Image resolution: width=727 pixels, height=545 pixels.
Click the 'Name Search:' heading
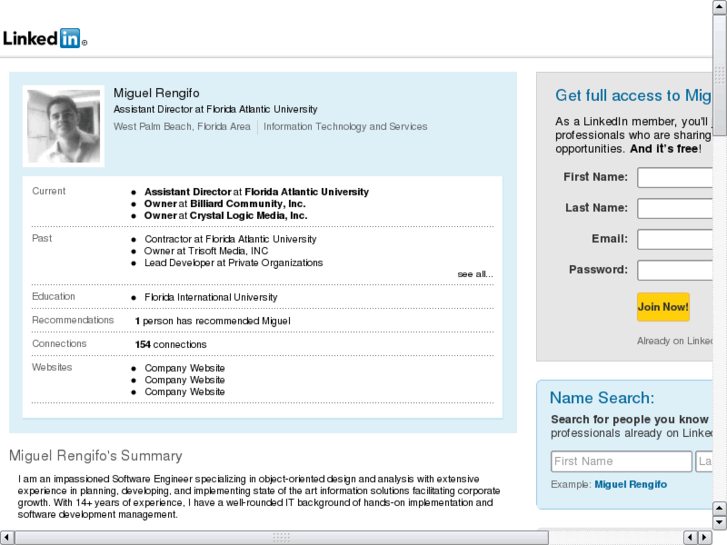pos(602,398)
